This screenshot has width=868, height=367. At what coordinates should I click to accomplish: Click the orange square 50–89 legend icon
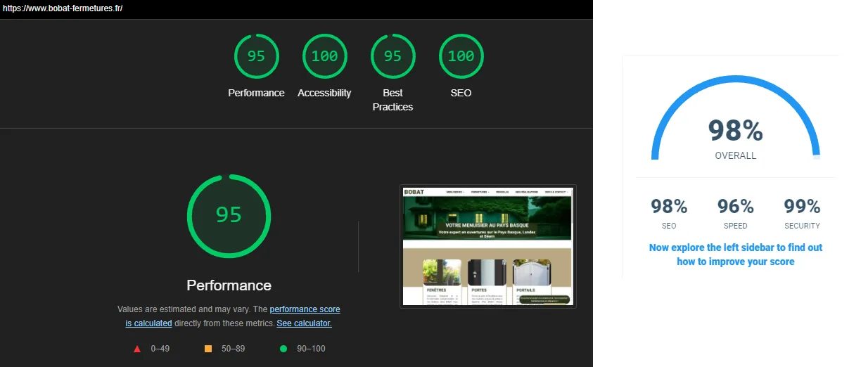[x=208, y=349]
